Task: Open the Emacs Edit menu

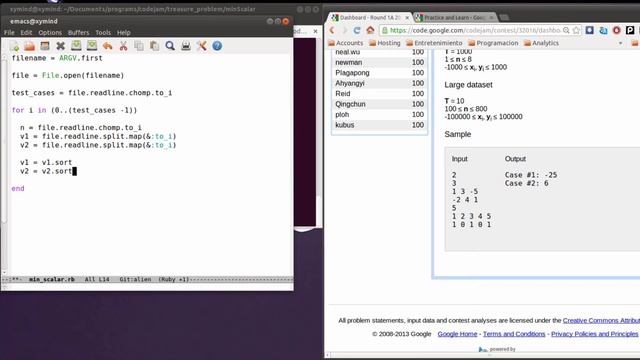Action: point(26,33)
